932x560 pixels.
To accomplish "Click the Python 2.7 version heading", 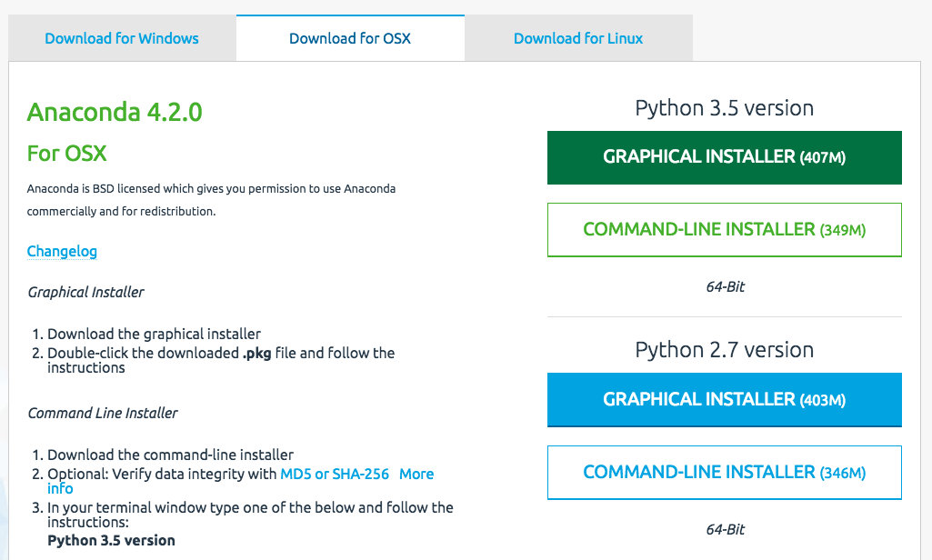I will (x=725, y=350).
